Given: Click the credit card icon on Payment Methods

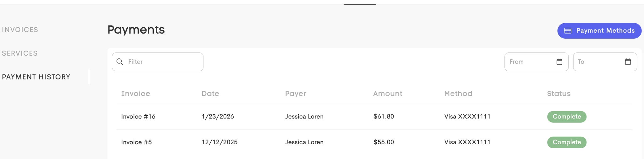Looking at the screenshot, I should click(568, 31).
